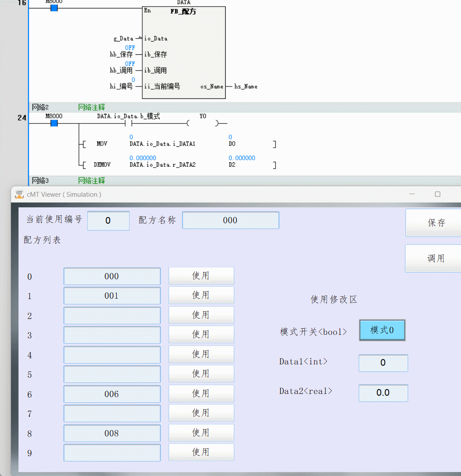Click 使用 button for recipe 8
Viewport: 461px width, 476px height.
pyautogui.click(x=201, y=433)
